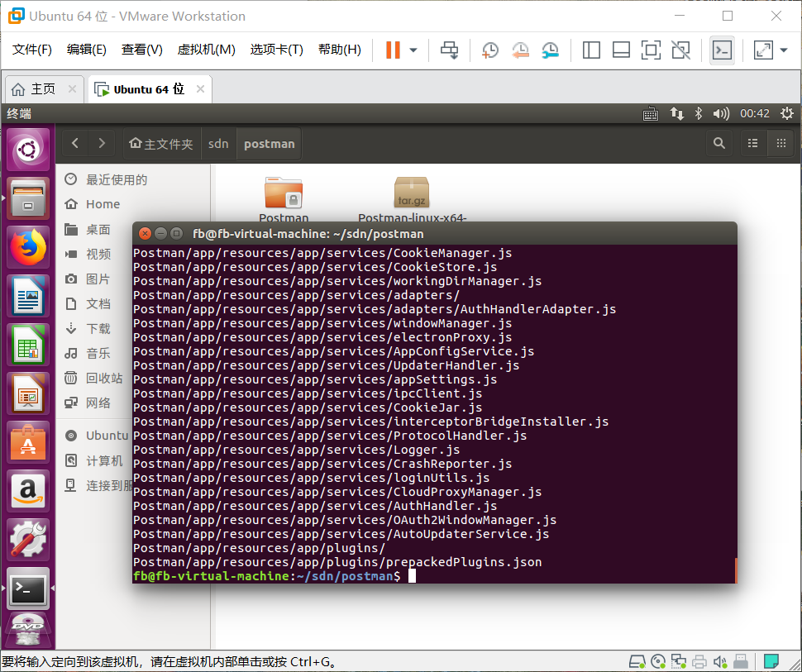Toggle the thumbnail bar view

click(x=621, y=50)
